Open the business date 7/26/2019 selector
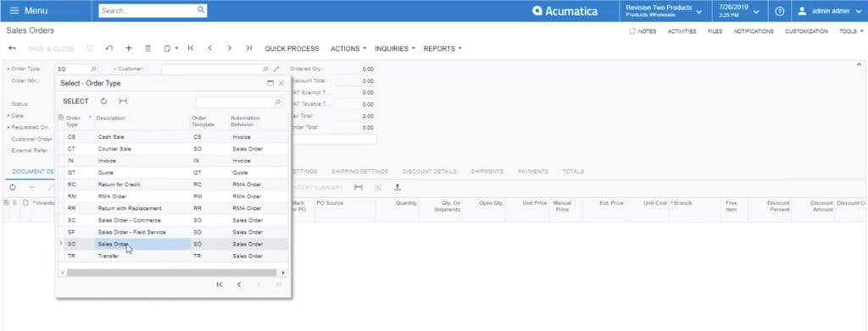The image size is (868, 331). (x=739, y=11)
